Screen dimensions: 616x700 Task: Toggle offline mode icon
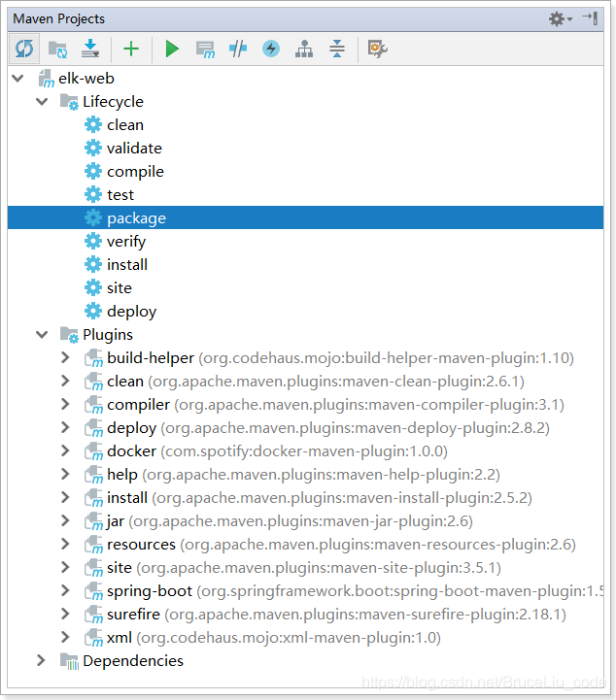coord(238,49)
